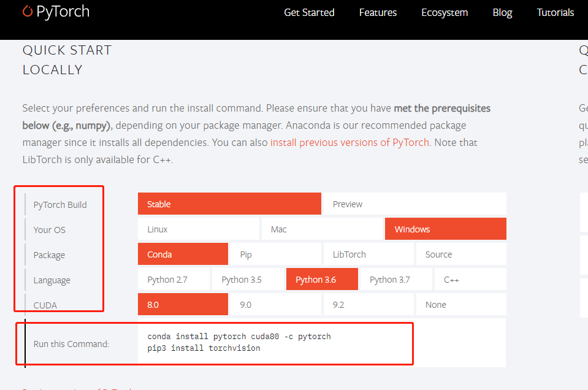Select None for CUDA
The image size is (588, 390).
[x=461, y=305]
